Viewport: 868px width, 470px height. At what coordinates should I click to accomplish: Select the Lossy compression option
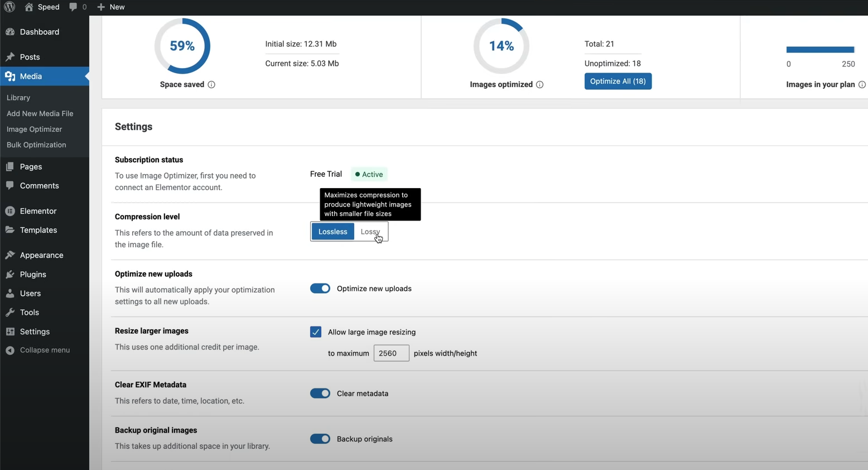pos(370,232)
